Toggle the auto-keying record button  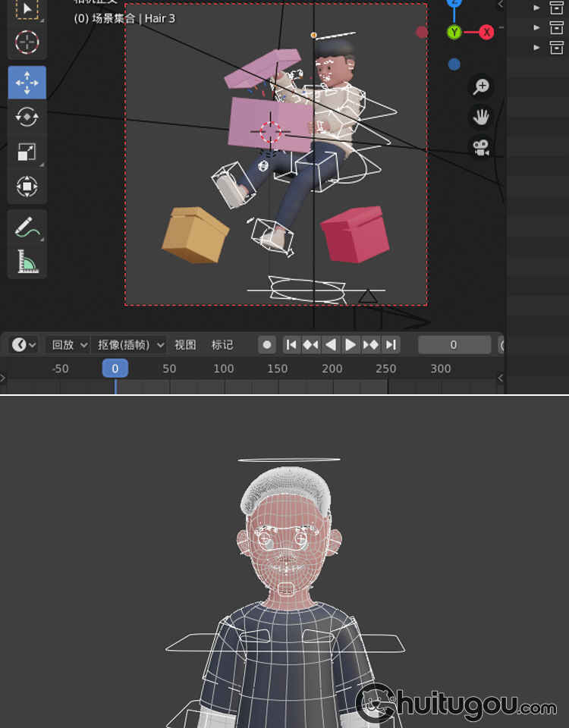click(x=267, y=345)
